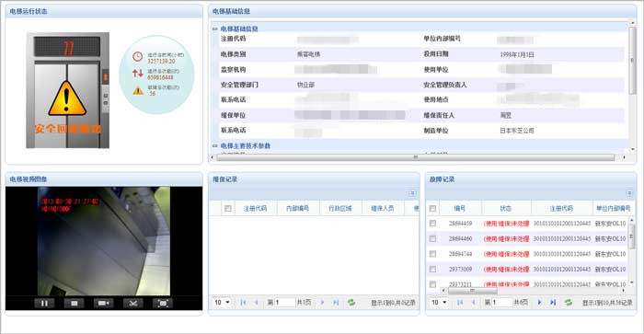
Task: Sort 故障记录 by 编号 column
Action: pyautogui.click(x=460, y=209)
